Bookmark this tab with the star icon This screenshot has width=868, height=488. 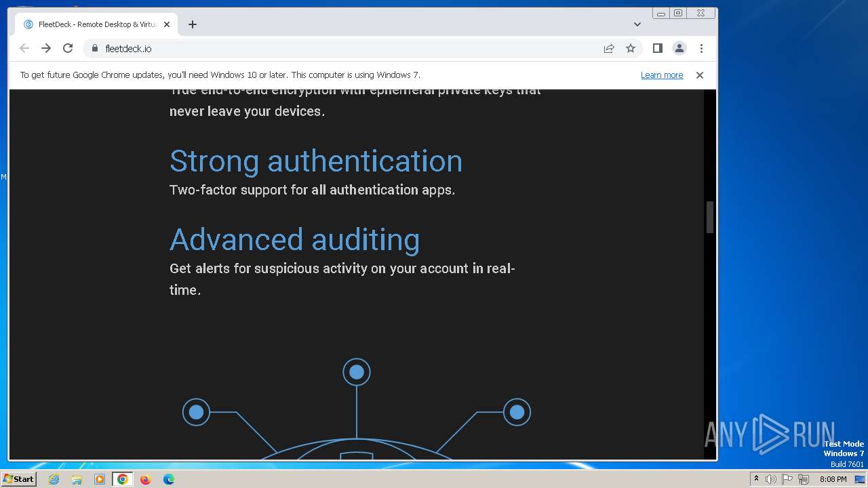click(631, 48)
